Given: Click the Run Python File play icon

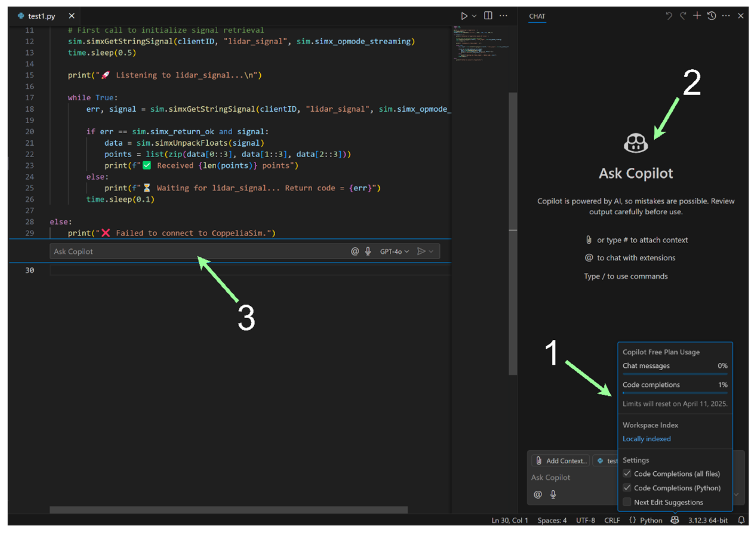Looking at the screenshot, I should [x=464, y=16].
